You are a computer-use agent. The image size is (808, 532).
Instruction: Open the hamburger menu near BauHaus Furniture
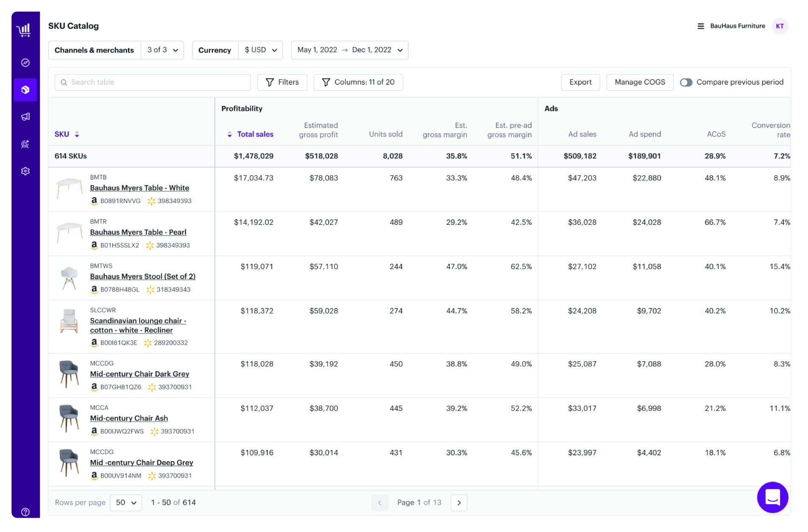[x=700, y=26]
